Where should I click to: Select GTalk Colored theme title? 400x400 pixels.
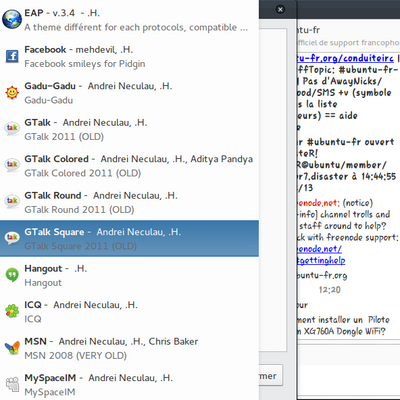pyautogui.click(x=138, y=159)
